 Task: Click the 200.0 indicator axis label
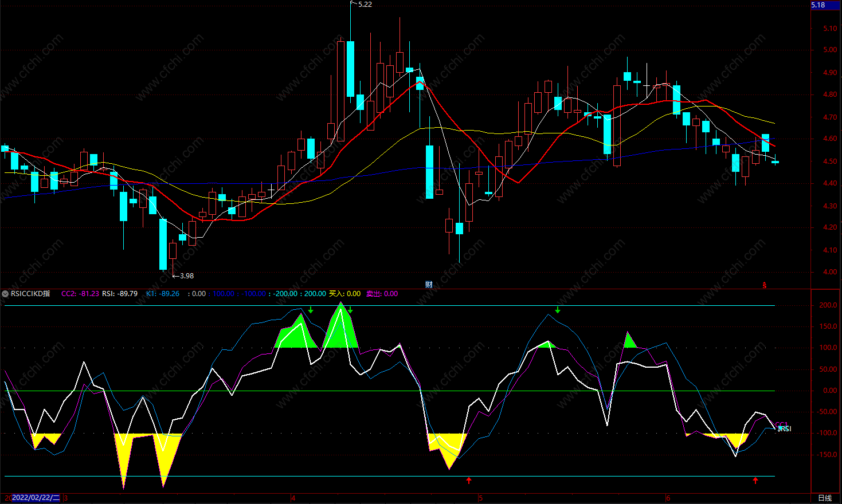[828, 305]
